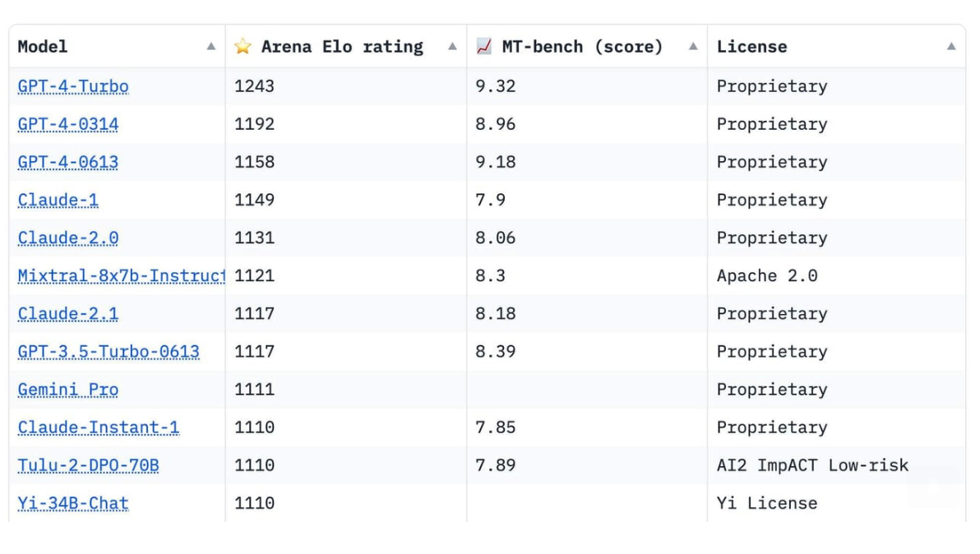Select the GPT-3.5-Turbo-0613 link
980x554 pixels.
point(109,352)
